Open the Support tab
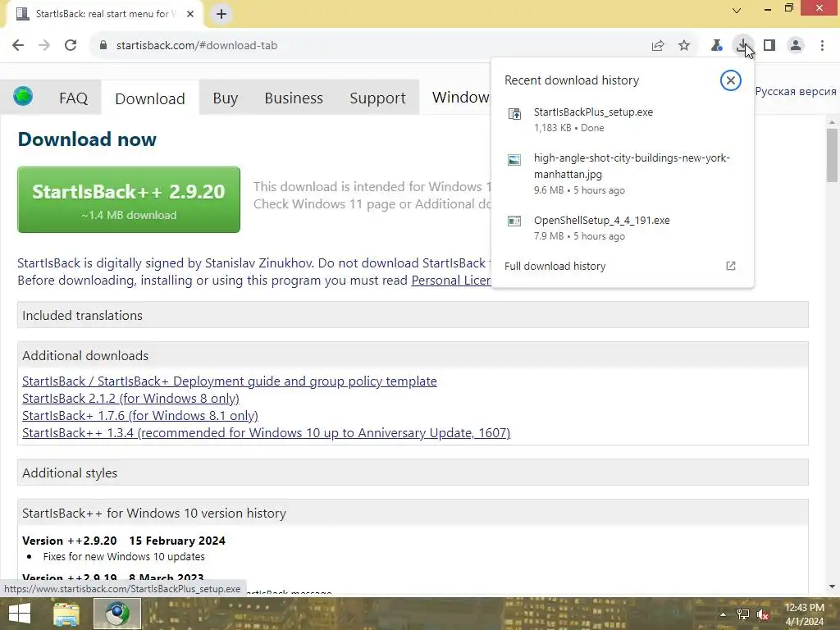Viewport: 840px width, 630px height. point(377,98)
